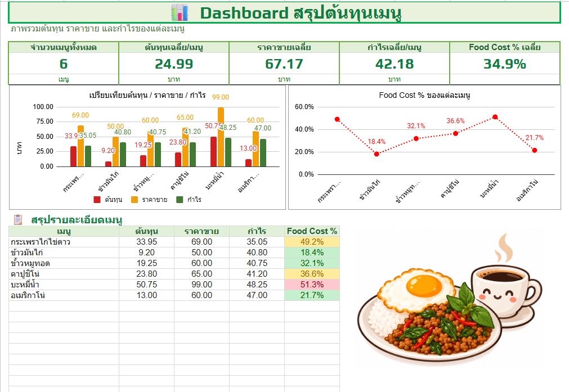Select the total menu count value 6
This screenshot has height=392, width=569.
click(x=64, y=64)
